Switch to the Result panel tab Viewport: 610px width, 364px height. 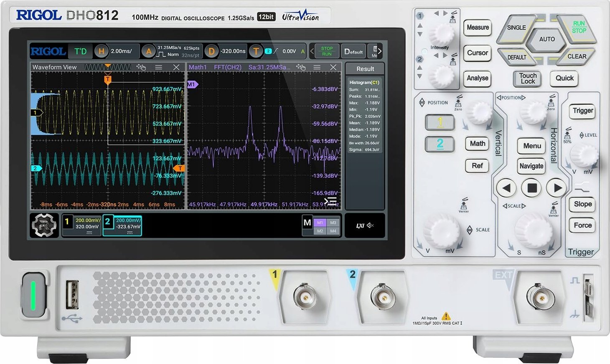364,68
